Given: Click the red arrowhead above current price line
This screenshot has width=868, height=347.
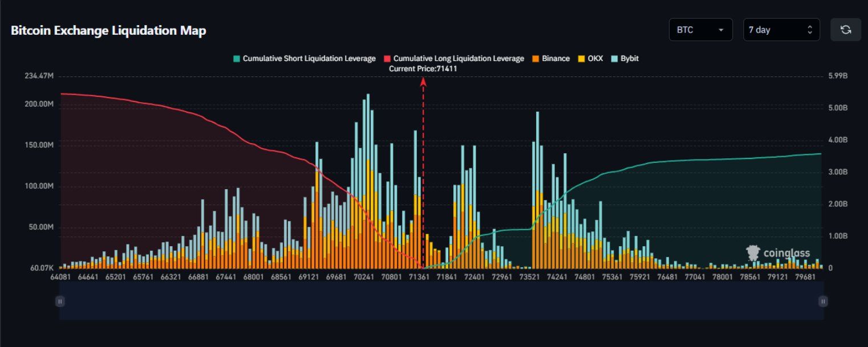Looking at the screenshot, I should [423, 82].
